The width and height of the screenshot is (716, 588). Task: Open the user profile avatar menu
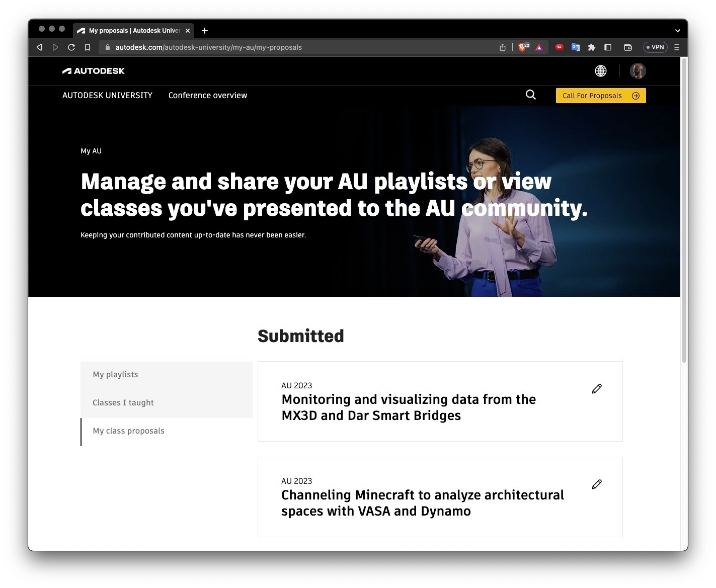click(638, 71)
